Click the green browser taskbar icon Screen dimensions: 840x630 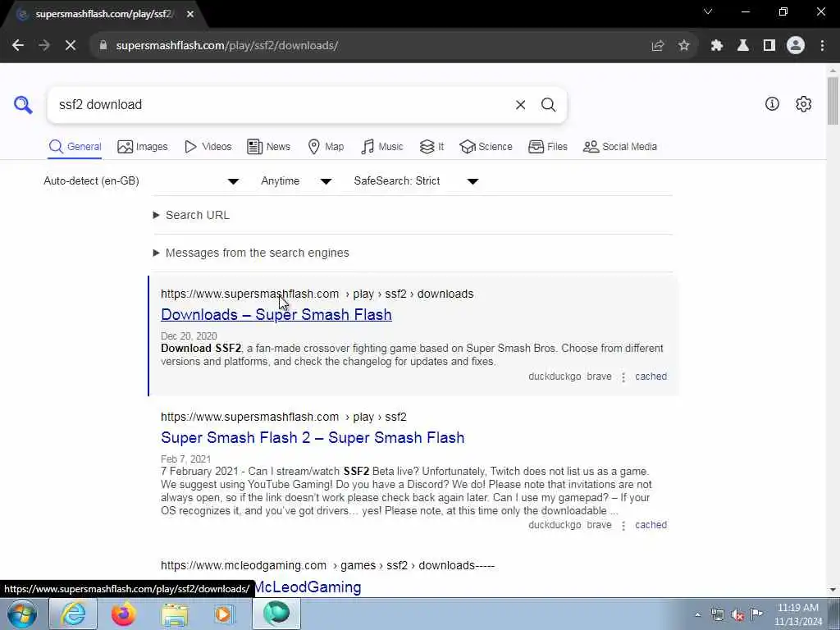[276, 614]
